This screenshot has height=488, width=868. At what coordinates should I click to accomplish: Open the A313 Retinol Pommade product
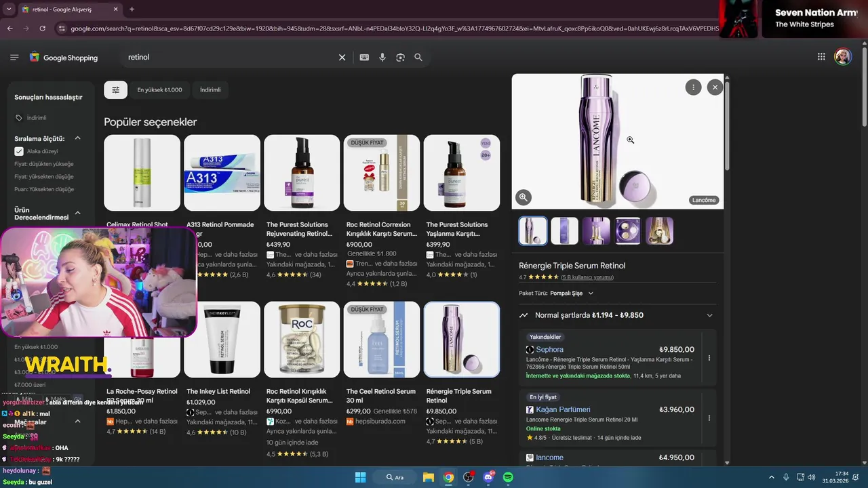[222, 207]
